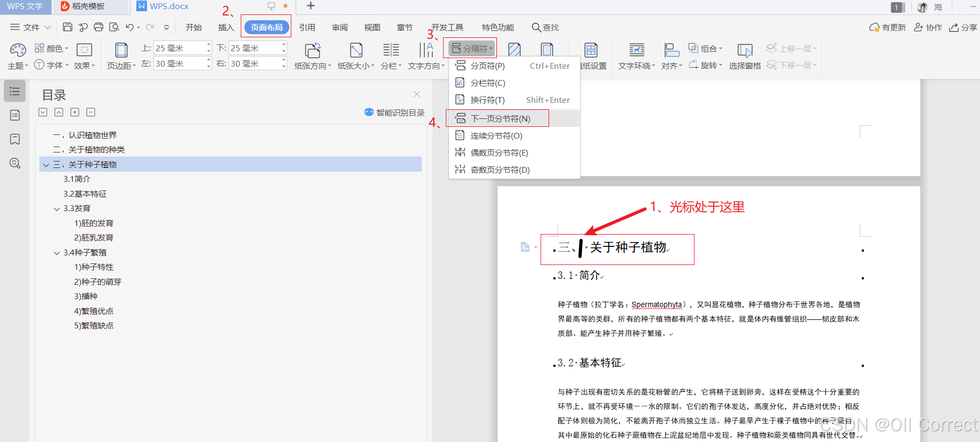This screenshot has height=442, width=980.
Task: Open the 文件 menu
Action: (x=30, y=27)
